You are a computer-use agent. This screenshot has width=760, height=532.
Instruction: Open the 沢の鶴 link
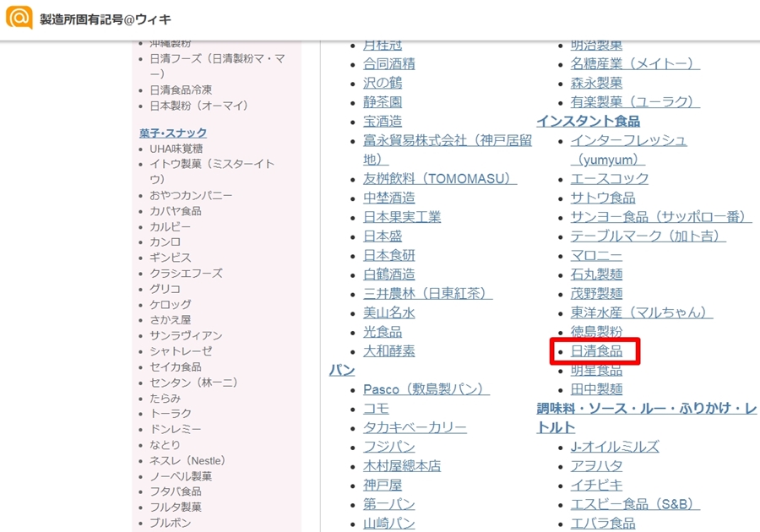(x=383, y=83)
